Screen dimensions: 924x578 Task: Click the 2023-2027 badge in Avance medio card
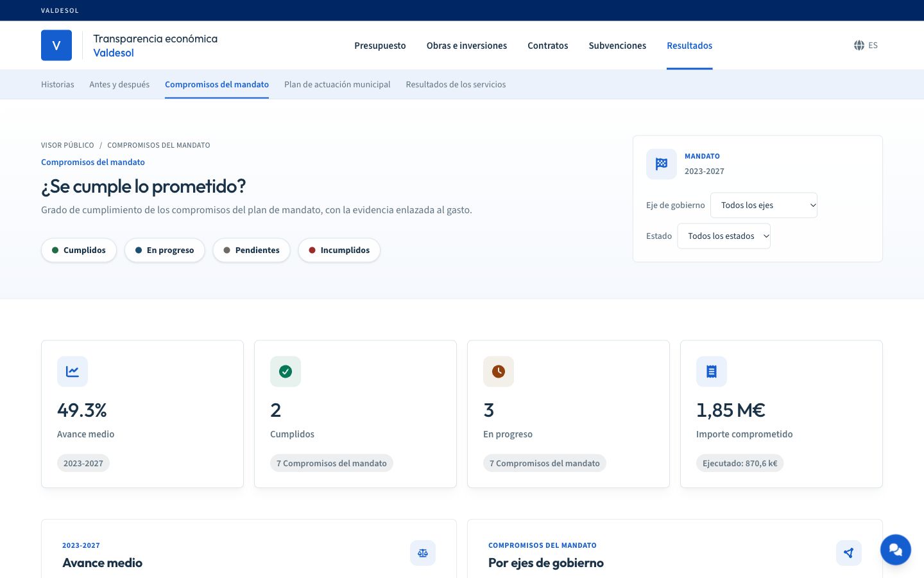point(83,463)
